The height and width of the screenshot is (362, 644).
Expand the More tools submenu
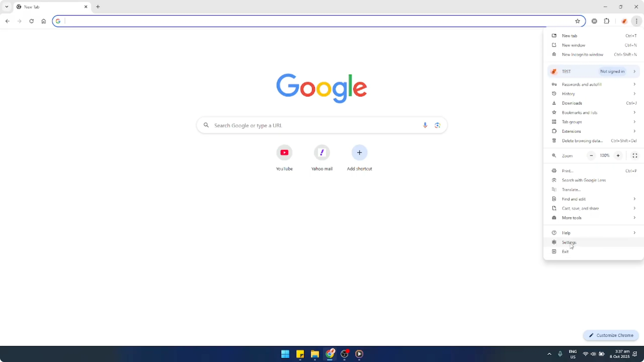point(594,218)
